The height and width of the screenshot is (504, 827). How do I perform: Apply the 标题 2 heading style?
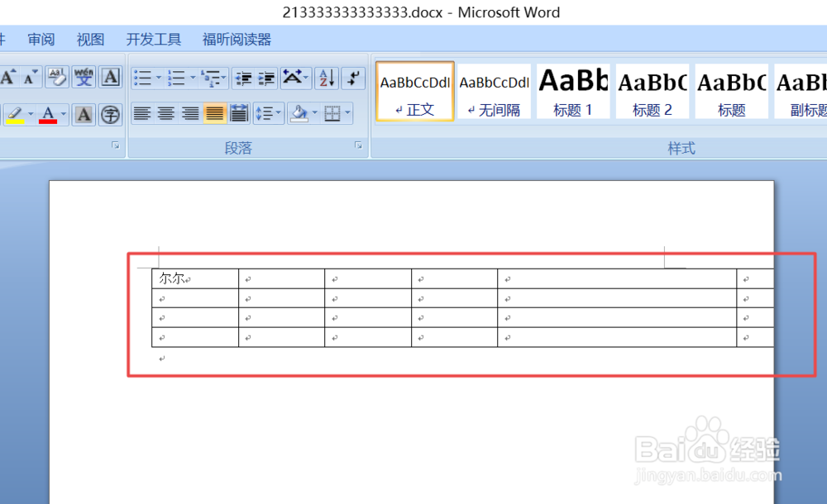tap(653, 92)
